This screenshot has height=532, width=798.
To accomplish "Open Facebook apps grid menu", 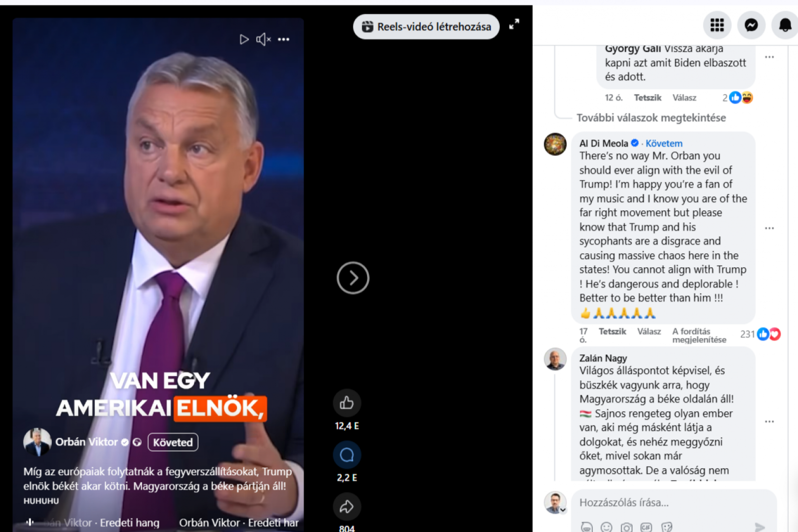I will (717, 25).
